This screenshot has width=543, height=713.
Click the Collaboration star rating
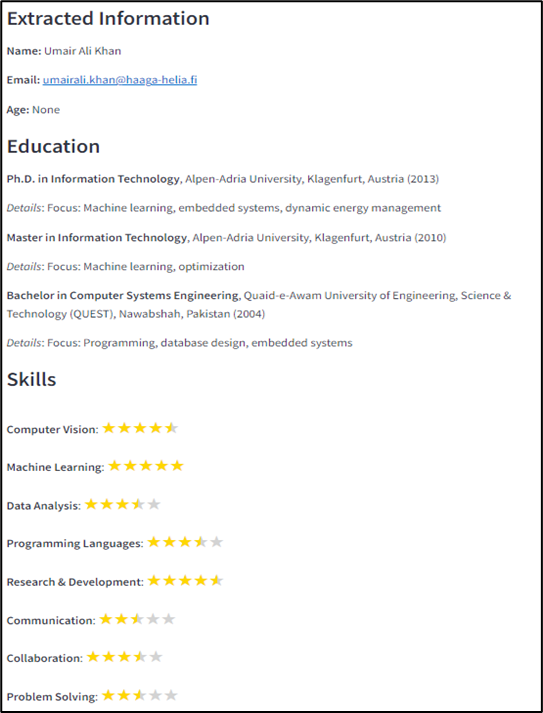click(x=124, y=658)
